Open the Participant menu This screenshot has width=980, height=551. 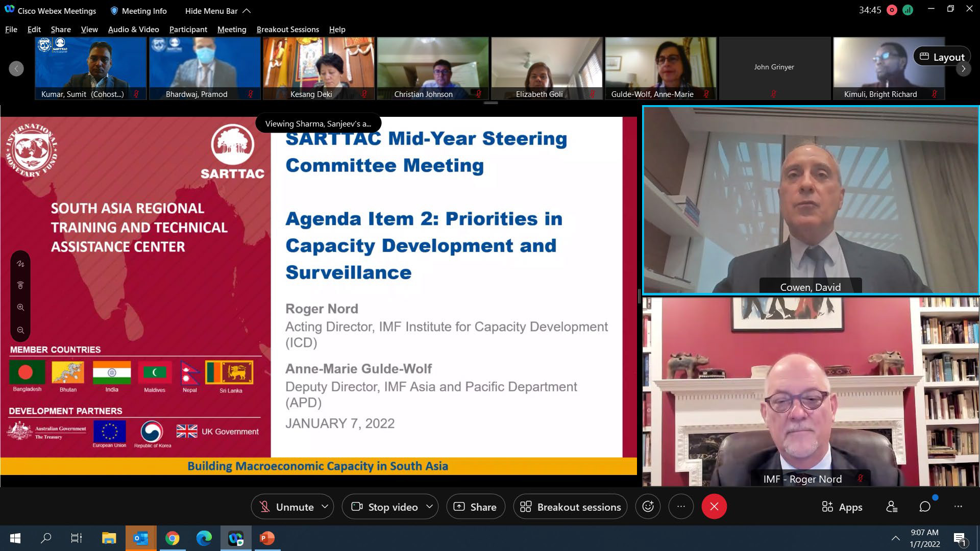(x=188, y=30)
